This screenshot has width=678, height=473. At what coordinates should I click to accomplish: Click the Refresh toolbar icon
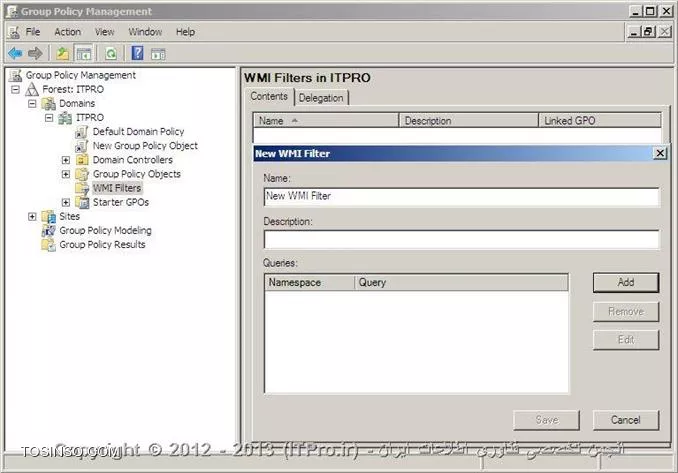(x=111, y=54)
